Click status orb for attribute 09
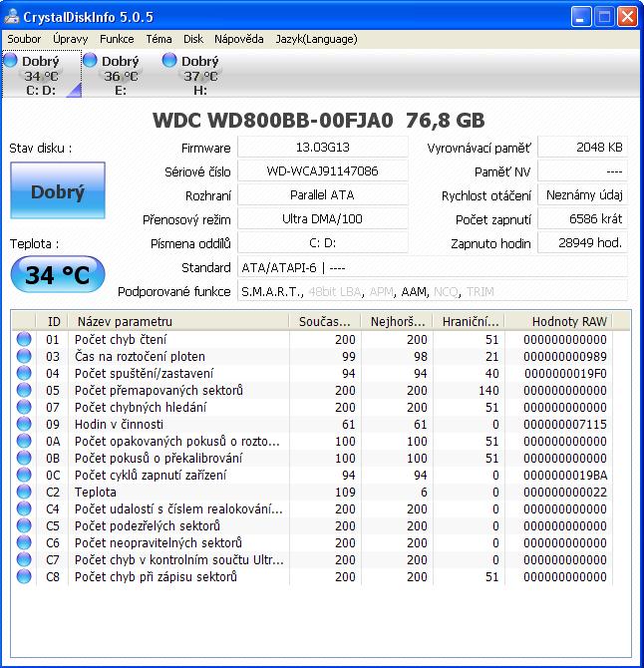Image resolution: width=644 pixels, height=668 pixels. click(x=24, y=424)
